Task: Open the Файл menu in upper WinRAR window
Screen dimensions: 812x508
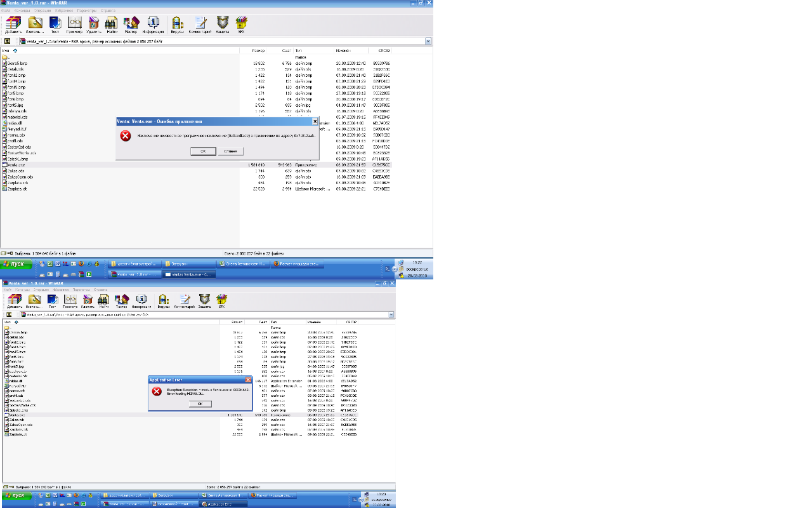Action: [6, 10]
